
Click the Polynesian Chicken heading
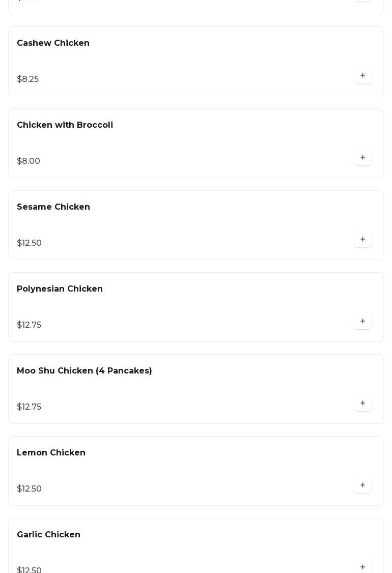tap(60, 289)
